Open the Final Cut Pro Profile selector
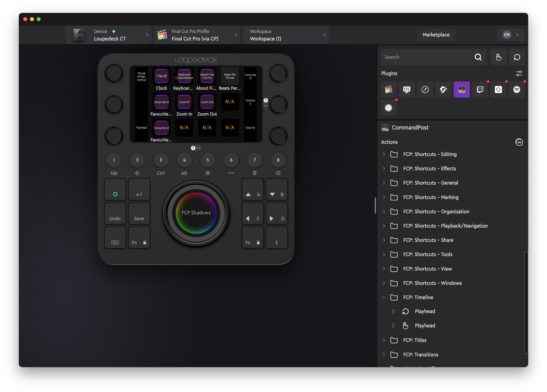Screen dimensions: 547x392 (x=197, y=35)
